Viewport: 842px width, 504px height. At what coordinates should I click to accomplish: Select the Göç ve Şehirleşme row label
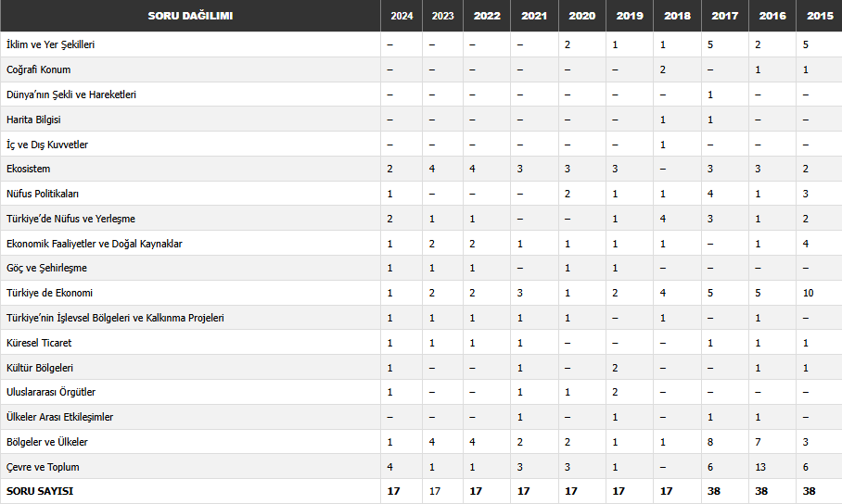(45, 268)
